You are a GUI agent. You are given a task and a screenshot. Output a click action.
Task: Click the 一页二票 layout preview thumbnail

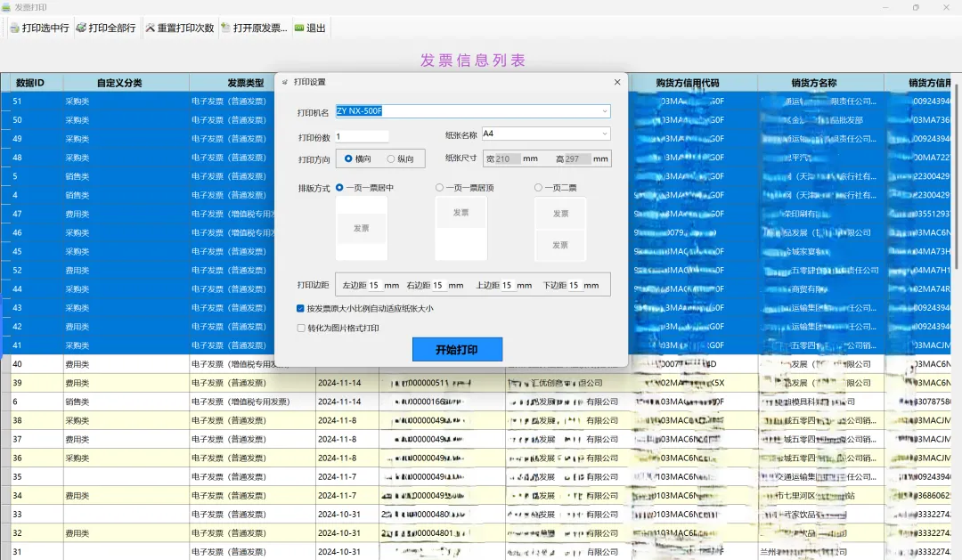pos(561,228)
